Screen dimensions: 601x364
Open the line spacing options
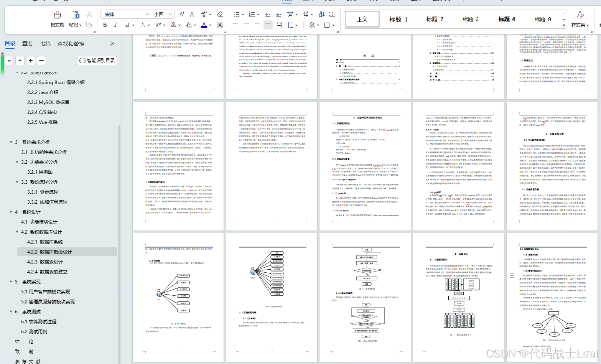[290, 25]
